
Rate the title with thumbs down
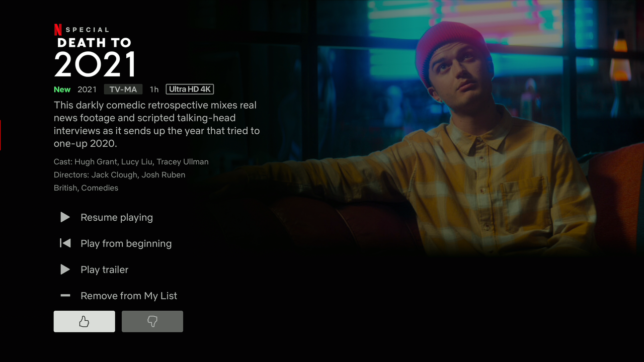pos(152,321)
